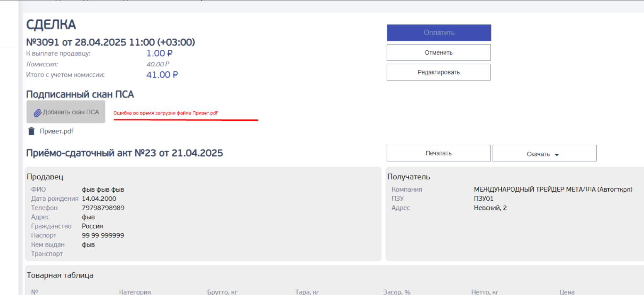The width and height of the screenshot is (644, 295).
Task: Click the address value Невский, 2
Action: pos(490,208)
